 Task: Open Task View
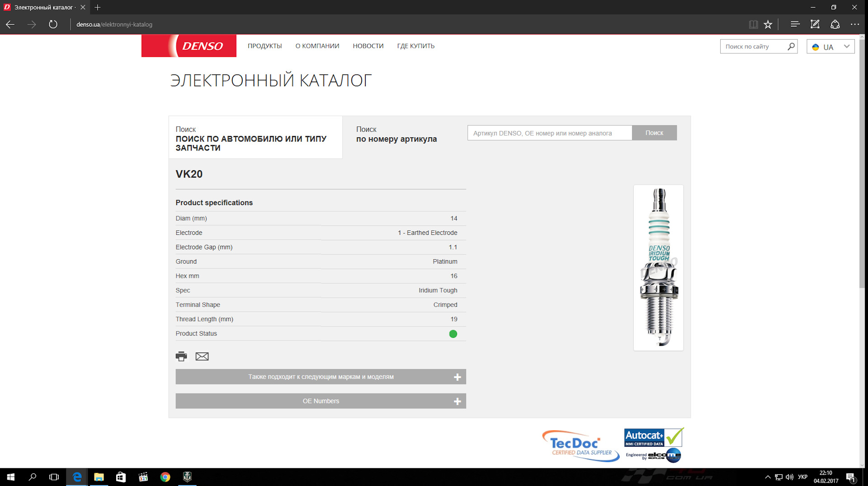pos(54,477)
